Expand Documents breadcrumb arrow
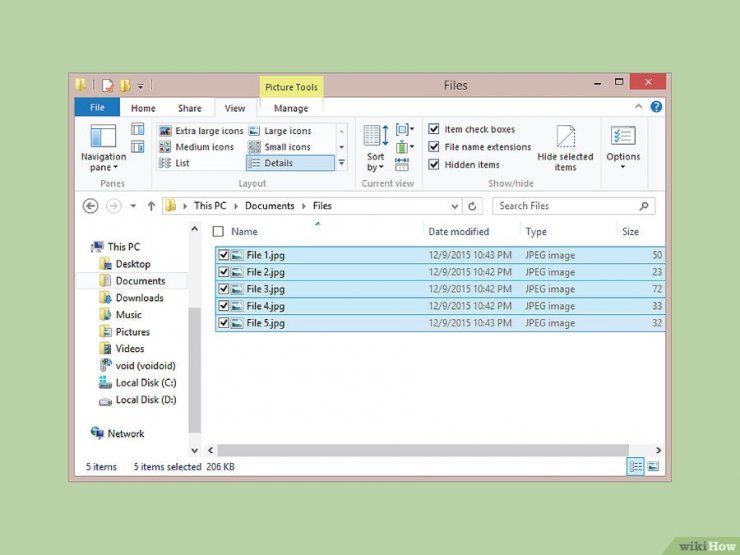740x555 pixels. [304, 206]
